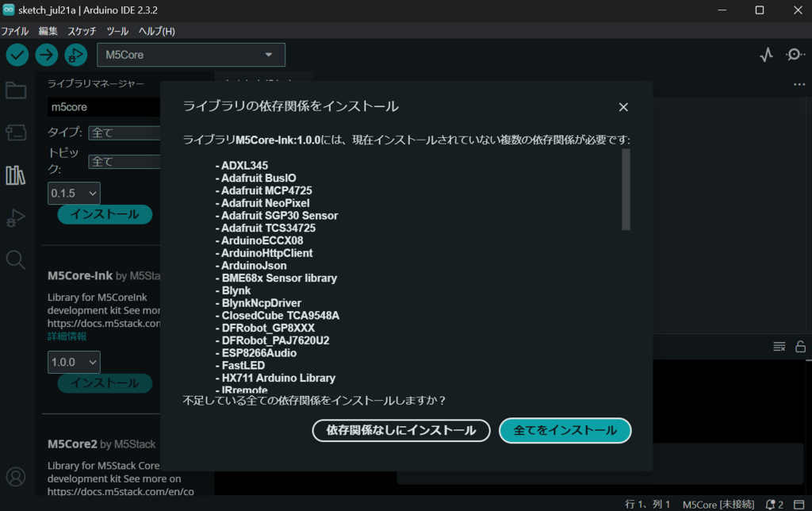Open notifications bell in status bar
This screenshot has height=511, width=812.
pos(774,505)
